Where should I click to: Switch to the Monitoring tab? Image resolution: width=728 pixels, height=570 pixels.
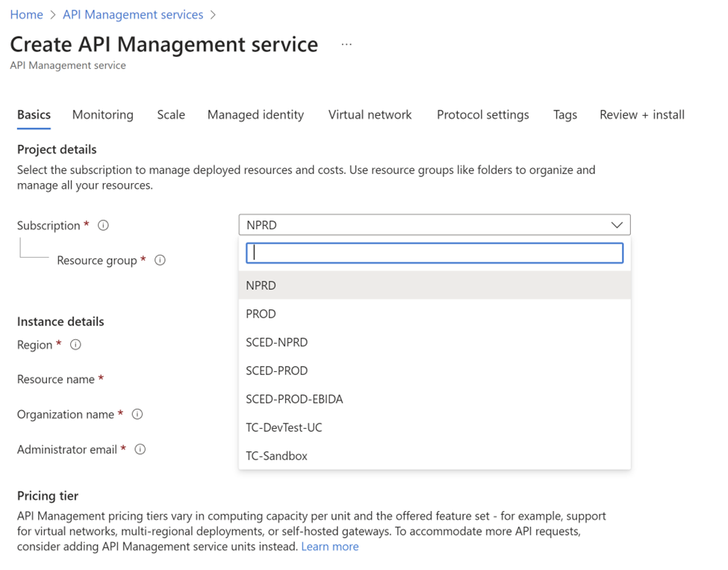tap(103, 115)
